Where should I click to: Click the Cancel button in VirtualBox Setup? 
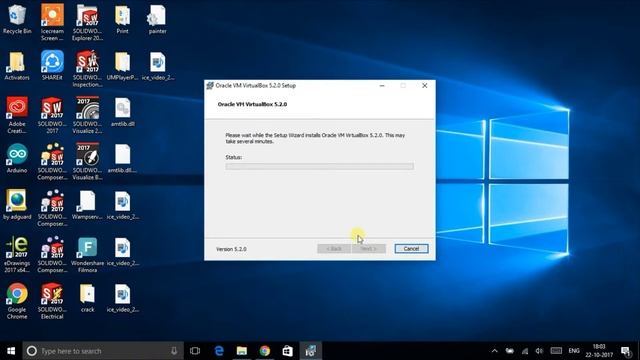(x=411, y=249)
